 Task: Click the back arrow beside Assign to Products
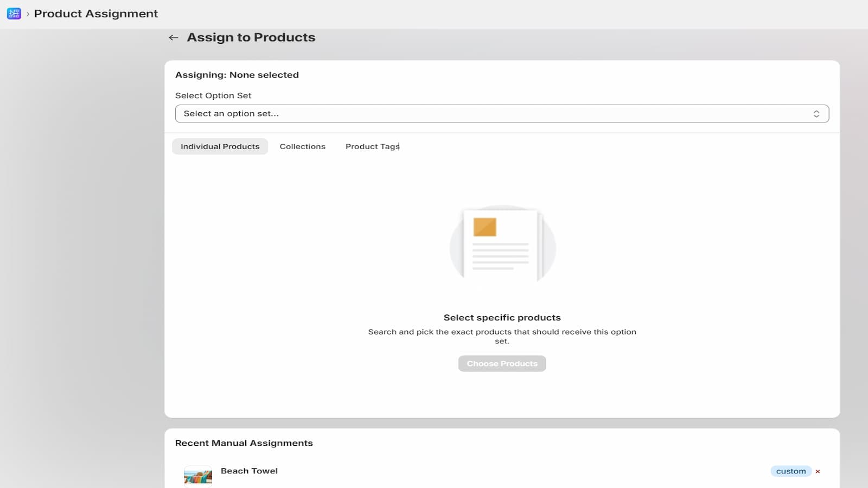[x=173, y=37]
